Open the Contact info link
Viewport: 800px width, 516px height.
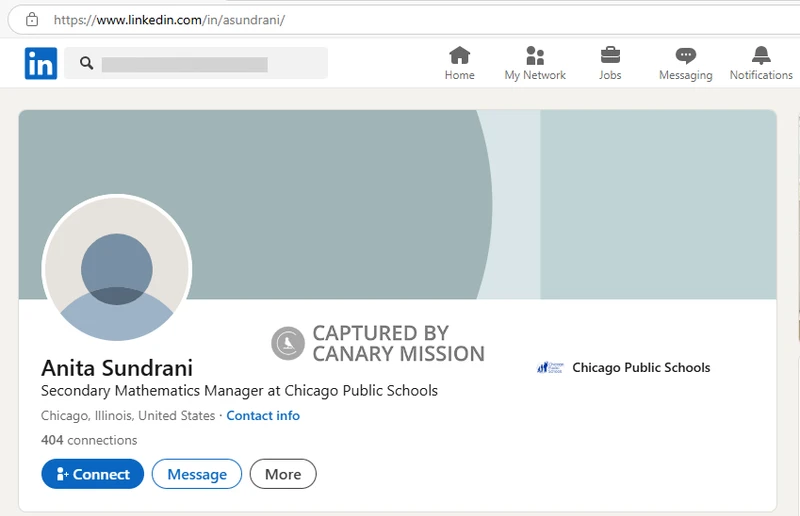tap(263, 416)
